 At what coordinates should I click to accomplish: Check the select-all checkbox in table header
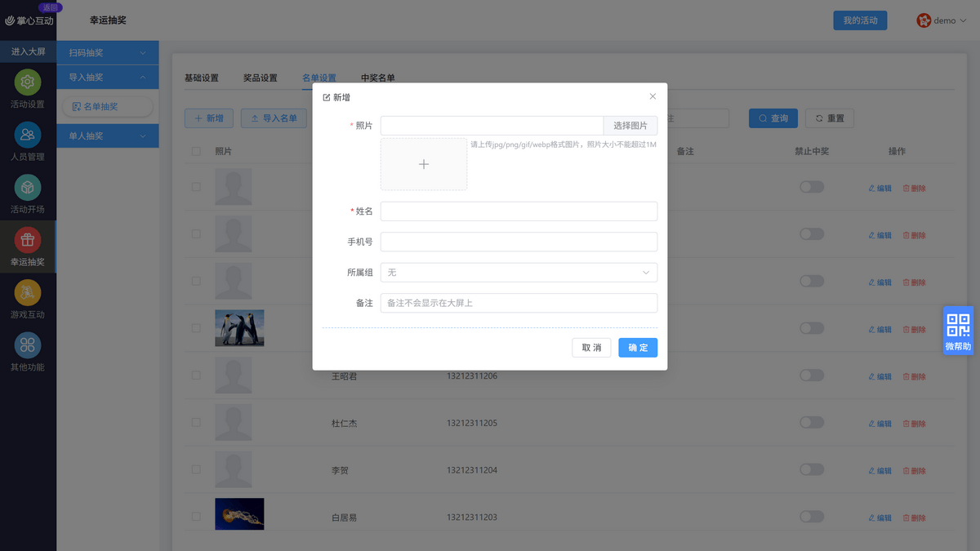coord(196,151)
